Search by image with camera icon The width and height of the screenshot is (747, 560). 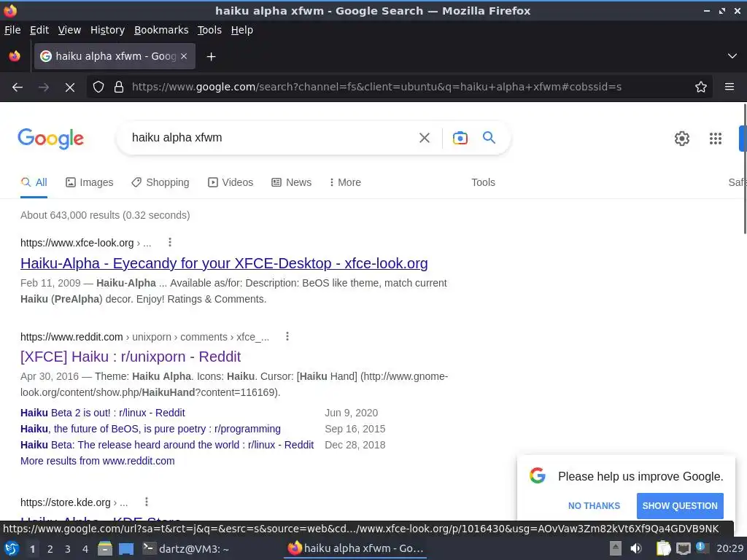tap(460, 138)
